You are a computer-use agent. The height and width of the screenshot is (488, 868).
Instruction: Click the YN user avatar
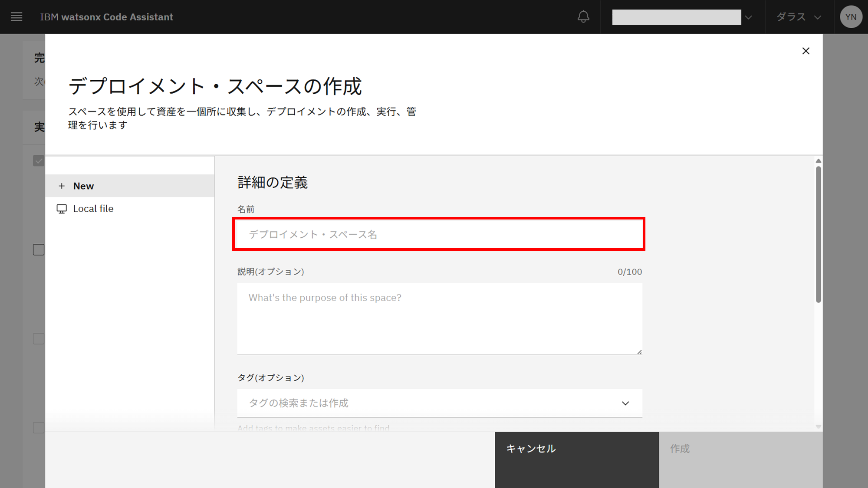tap(851, 17)
